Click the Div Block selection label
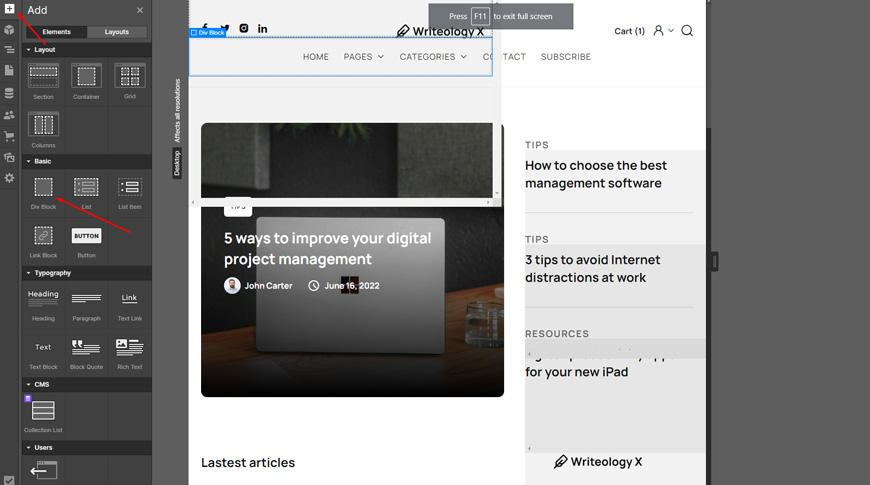 (x=208, y=33)
